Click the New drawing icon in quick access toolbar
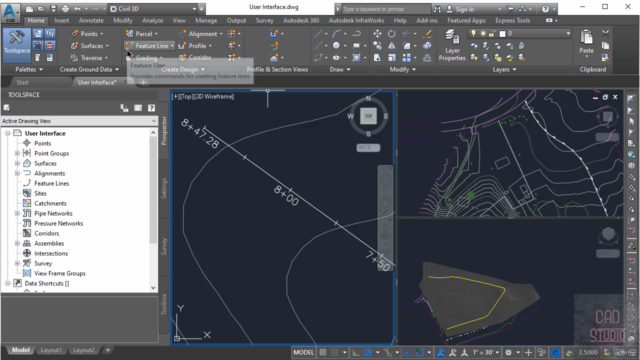 [29, 9]
